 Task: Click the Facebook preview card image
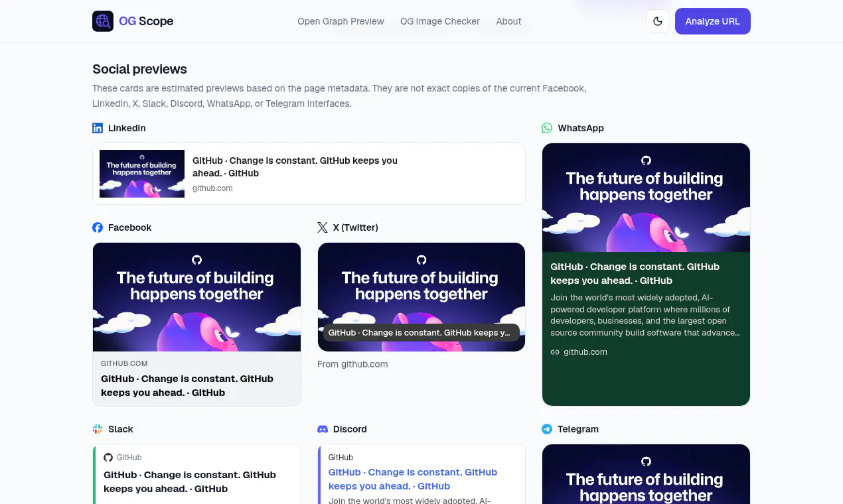coord(196,297)
